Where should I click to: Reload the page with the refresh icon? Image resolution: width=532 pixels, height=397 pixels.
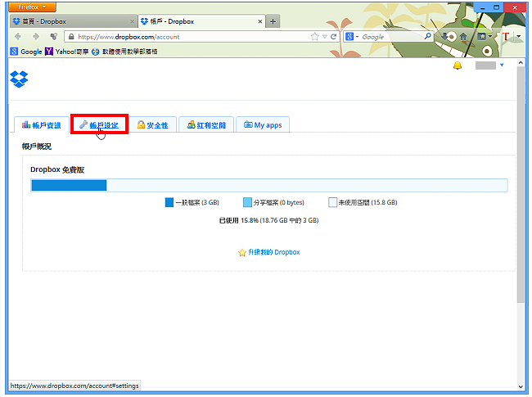pos(333,37)
